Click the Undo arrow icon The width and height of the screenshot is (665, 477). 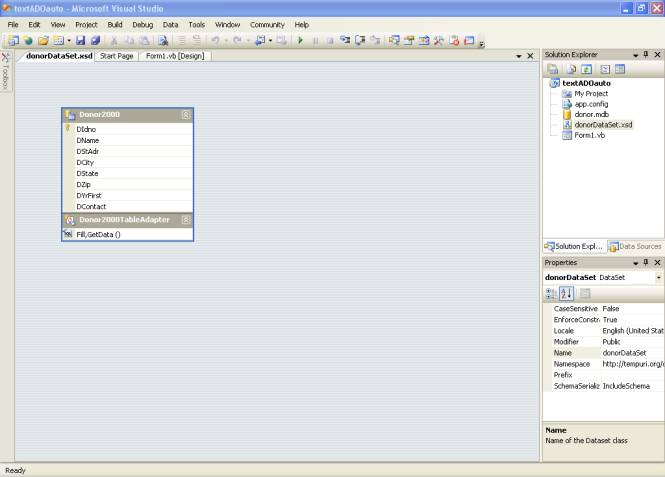point(215,41)
